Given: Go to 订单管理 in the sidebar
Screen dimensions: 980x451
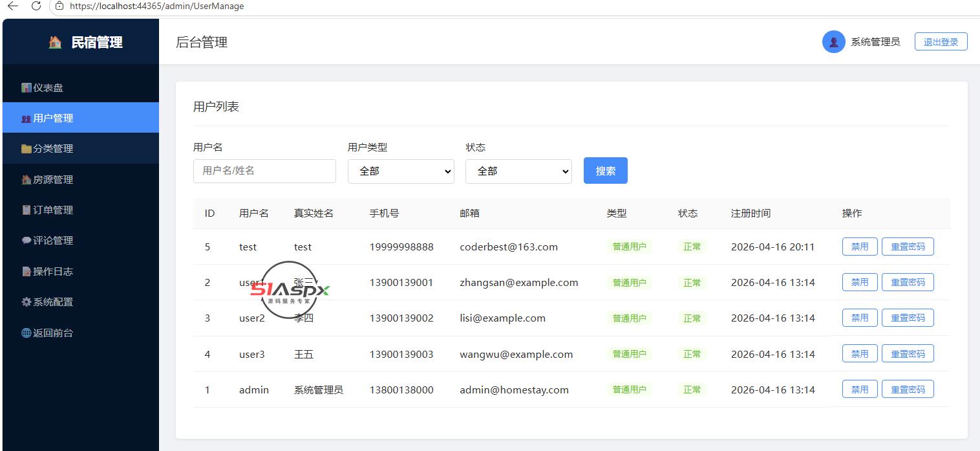Looking at the screenshot, I should click(x=81, y=210).
